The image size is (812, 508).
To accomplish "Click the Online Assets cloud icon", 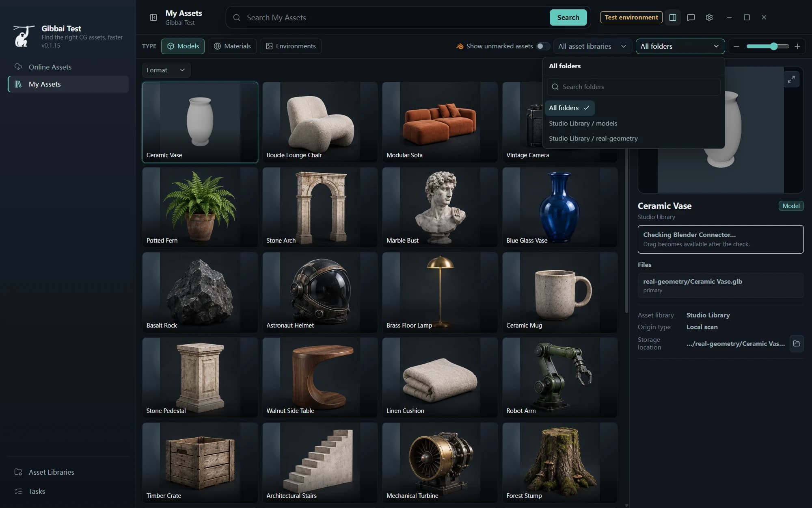I will coord(18,67).
